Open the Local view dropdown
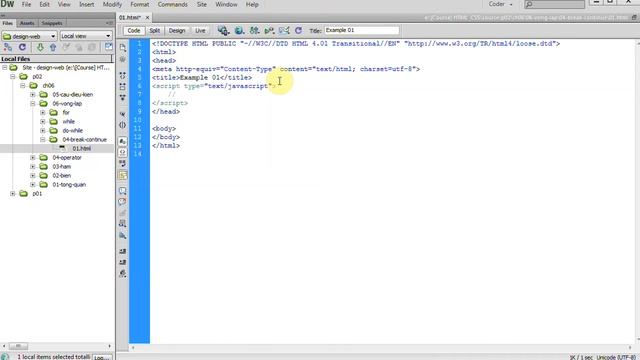Viewport: 640px width, 360px height. pyautogui.click(x=86, y=36)
